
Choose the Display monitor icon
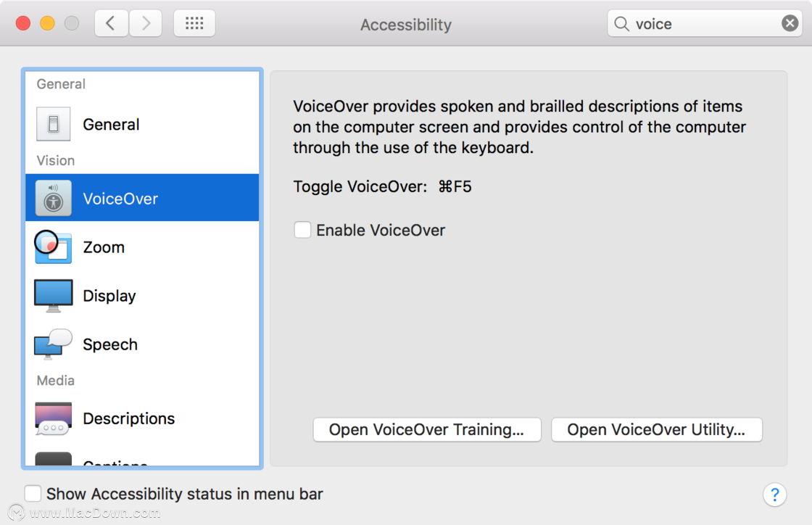54,296
